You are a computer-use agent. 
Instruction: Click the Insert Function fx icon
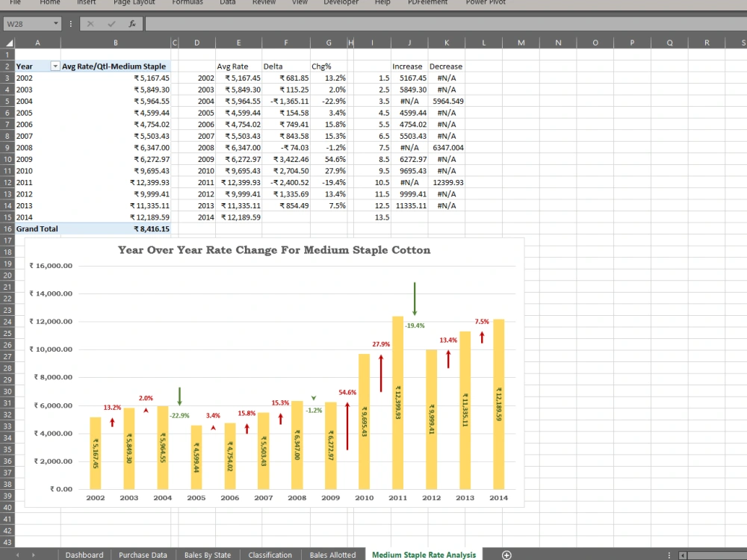(132, 23)
